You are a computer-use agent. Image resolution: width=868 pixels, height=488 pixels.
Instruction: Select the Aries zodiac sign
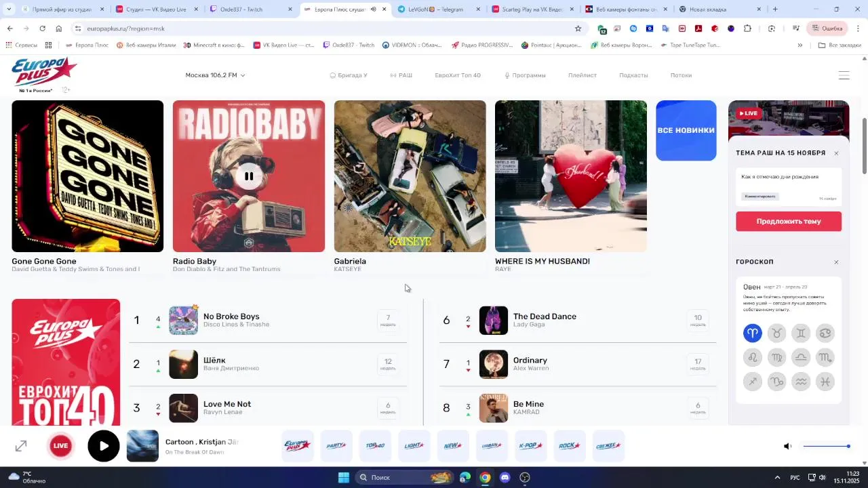(753, 333)
